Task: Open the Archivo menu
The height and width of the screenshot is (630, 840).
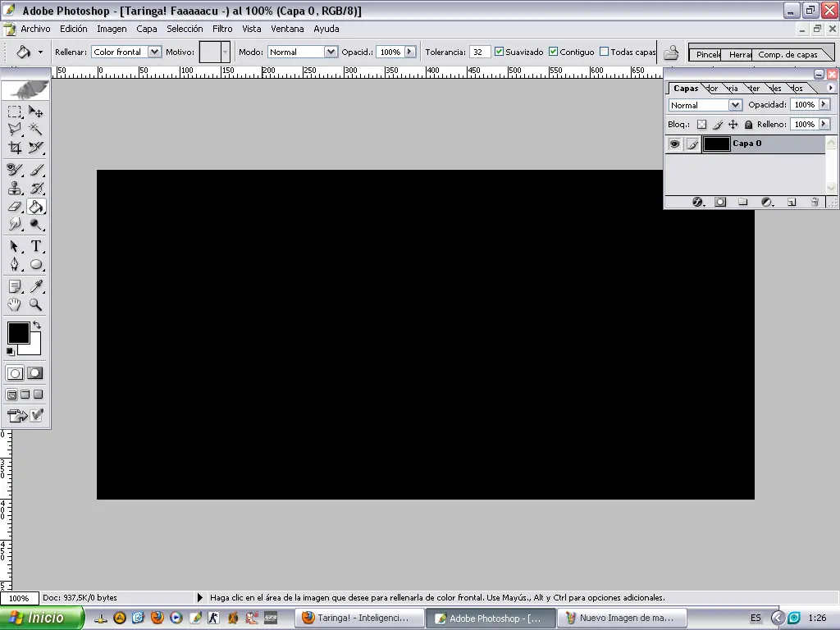Action: 35,29
